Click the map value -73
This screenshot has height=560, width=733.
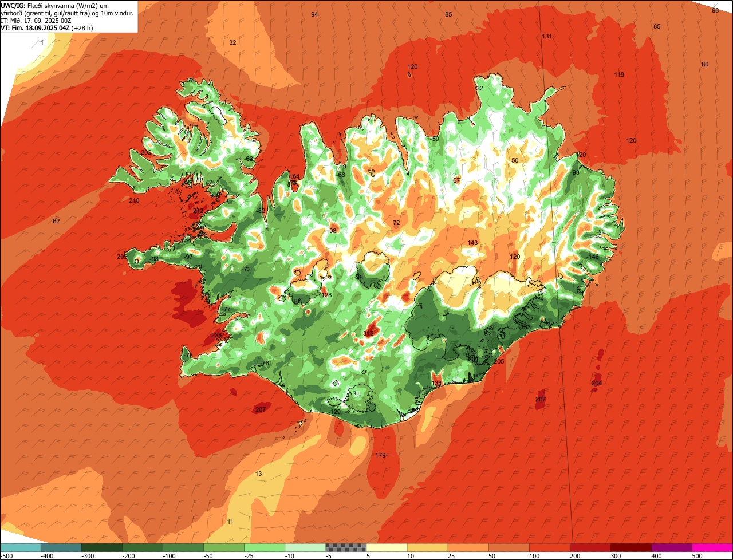point(246,269)
